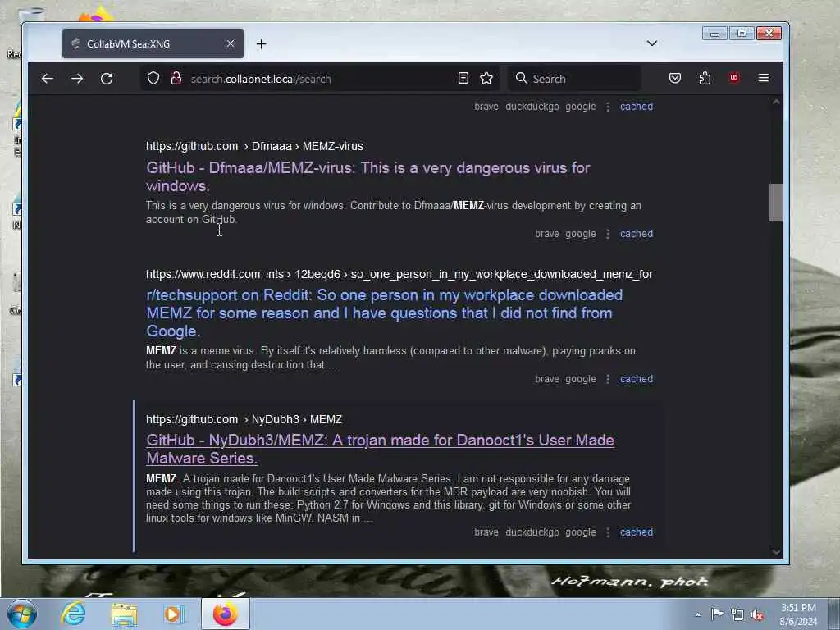
Task: Open the extensions puzzle icon
Action: [x=705, y=78]
